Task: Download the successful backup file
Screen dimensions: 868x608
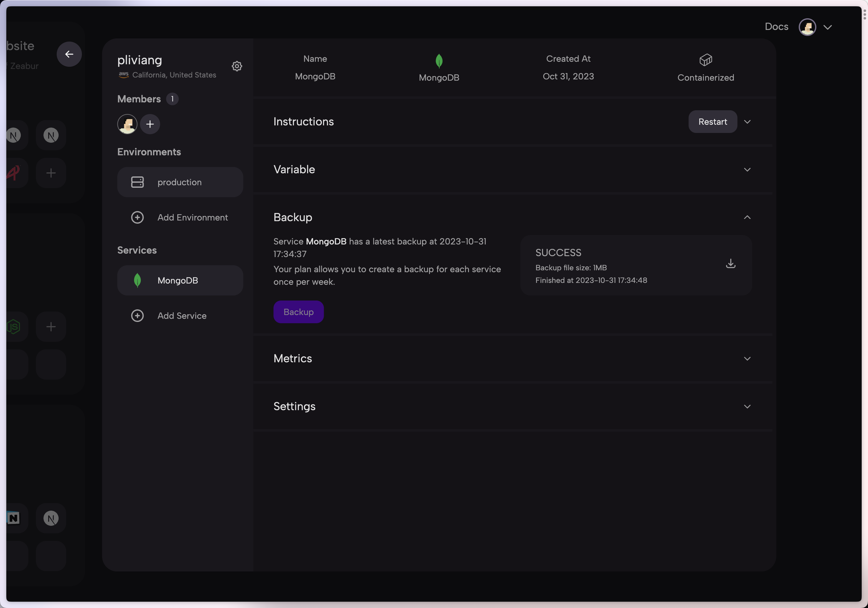Action: pos(730,264)
